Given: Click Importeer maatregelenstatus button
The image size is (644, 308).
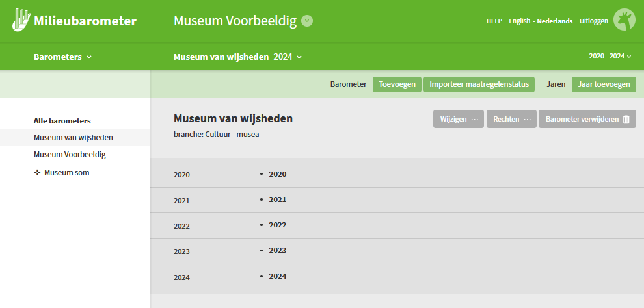Looking at the screenshot, I should (479, 84).
